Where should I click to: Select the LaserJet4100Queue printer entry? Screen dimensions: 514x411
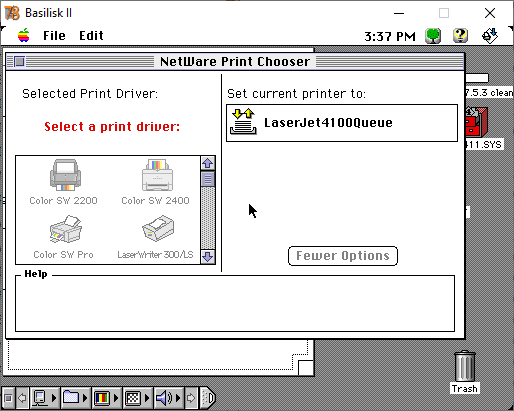pos(342,123)
